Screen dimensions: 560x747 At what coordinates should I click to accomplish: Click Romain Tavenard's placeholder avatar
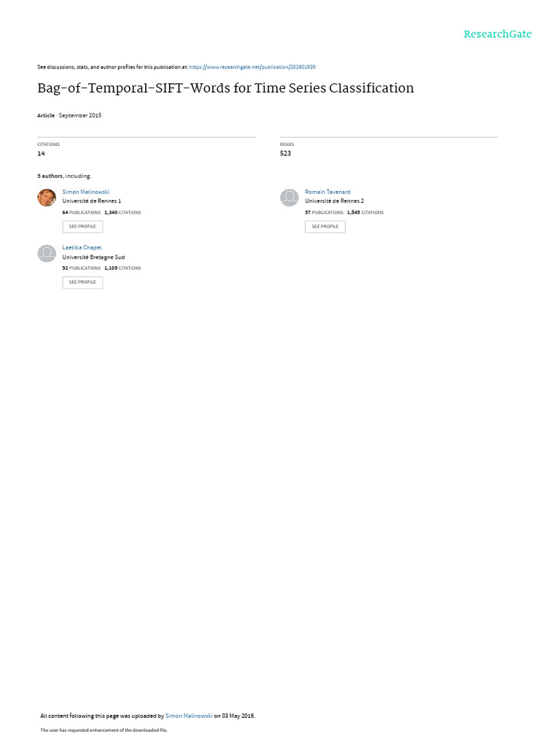click(289, 197)
